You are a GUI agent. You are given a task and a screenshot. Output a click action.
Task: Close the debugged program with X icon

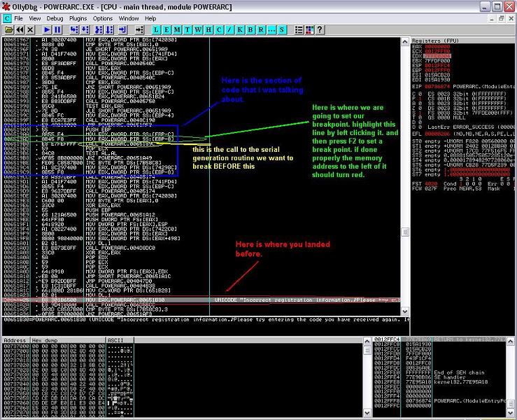30,30
